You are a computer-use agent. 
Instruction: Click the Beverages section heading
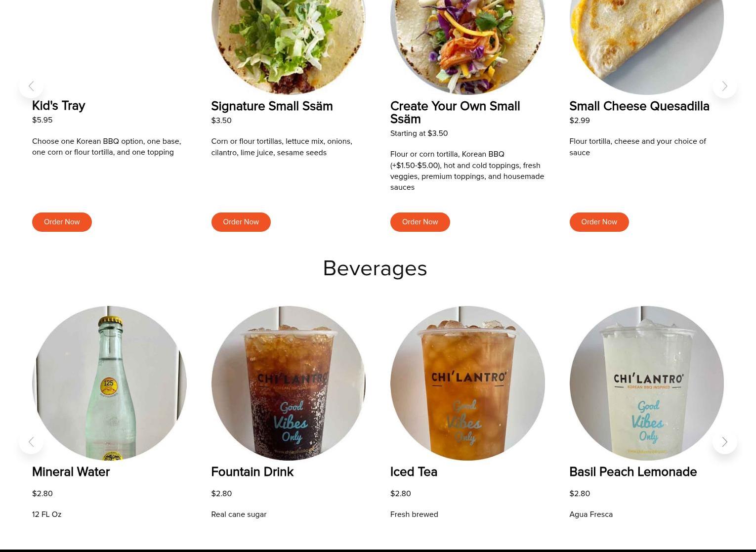point(375,268)
